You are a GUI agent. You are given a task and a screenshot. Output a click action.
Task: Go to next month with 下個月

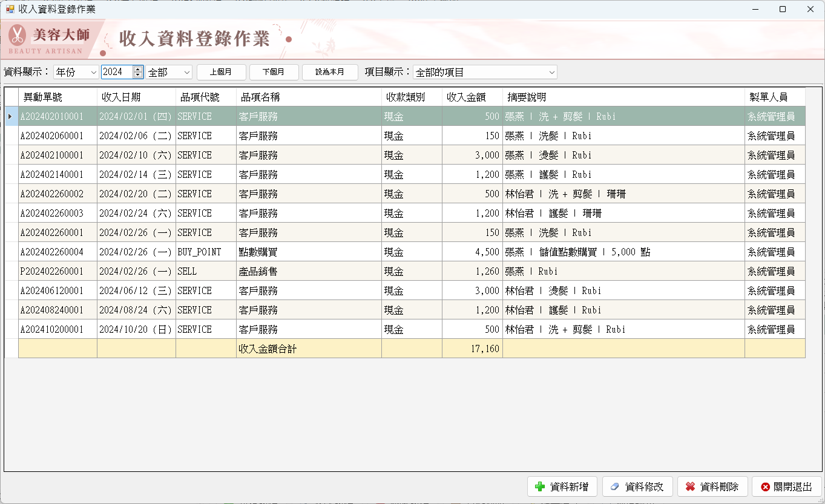[274, 72]
